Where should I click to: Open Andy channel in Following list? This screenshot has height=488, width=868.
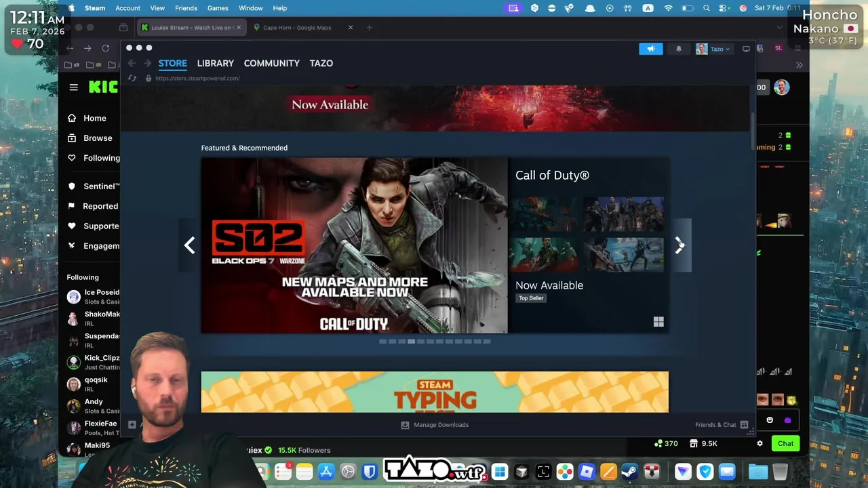tap(93, 406)
